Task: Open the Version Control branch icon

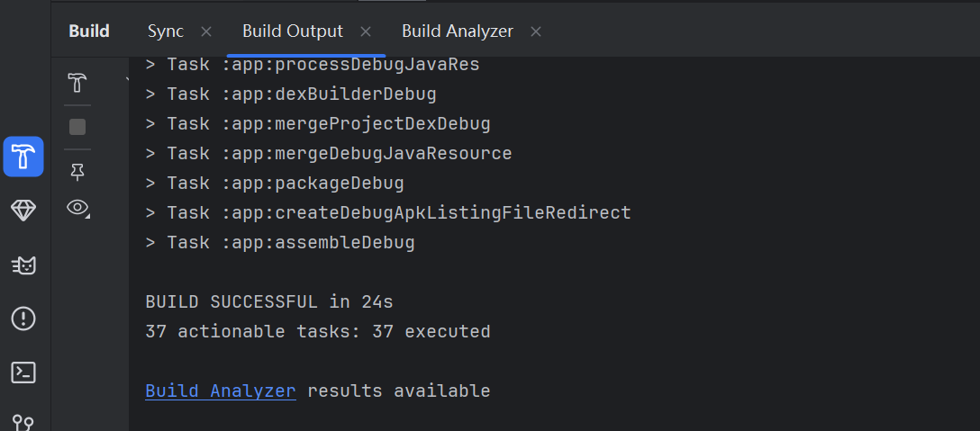Action: click(23, 421)
